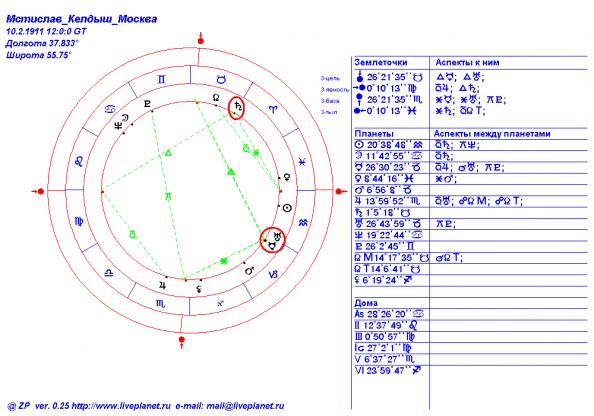Click the Аспекты между планетами header
This screenshot has width=594, height=416.
492,134
